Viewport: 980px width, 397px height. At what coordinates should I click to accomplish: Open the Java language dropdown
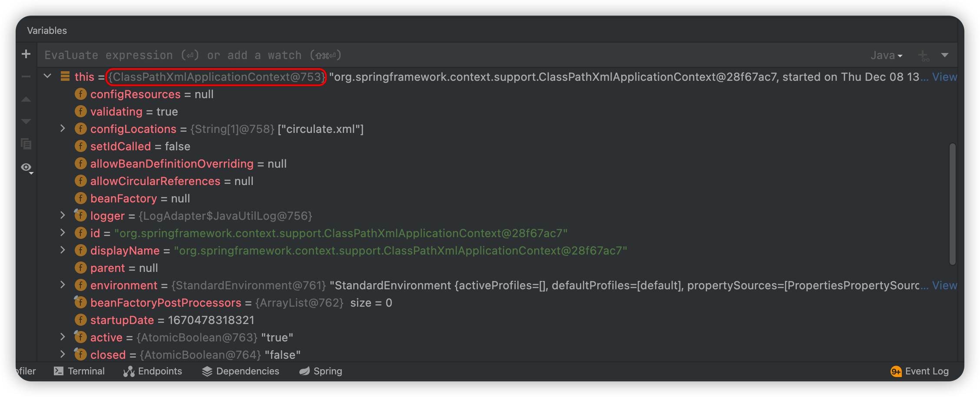[x=886, y=56]
